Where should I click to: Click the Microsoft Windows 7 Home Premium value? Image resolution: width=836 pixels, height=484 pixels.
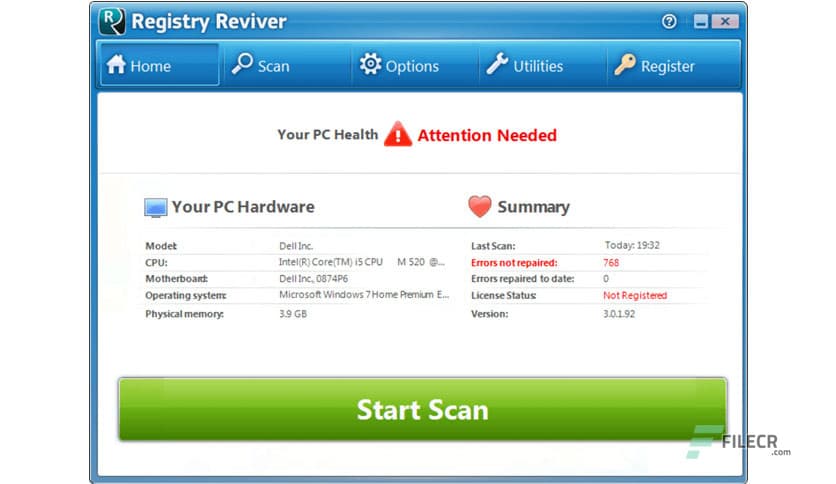[364, 294]
